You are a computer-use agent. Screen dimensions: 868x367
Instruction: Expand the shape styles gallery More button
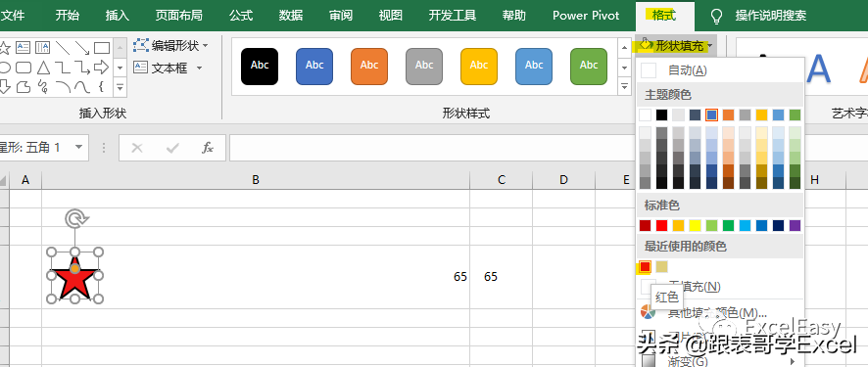pos(625,87)
